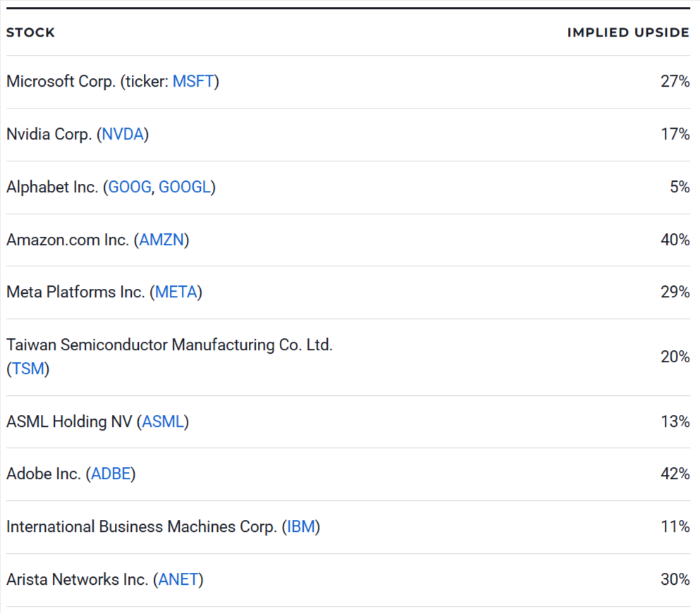700x613 pixels.
Task: Open the TSM ticker link
Action: pyautogui.click(x=27, y=369)
